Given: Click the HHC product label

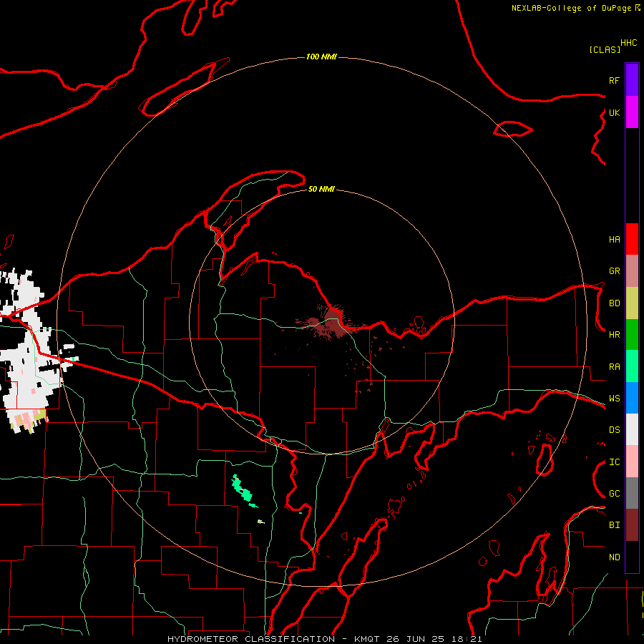Looking at the screenshot, I should [629, 43].
